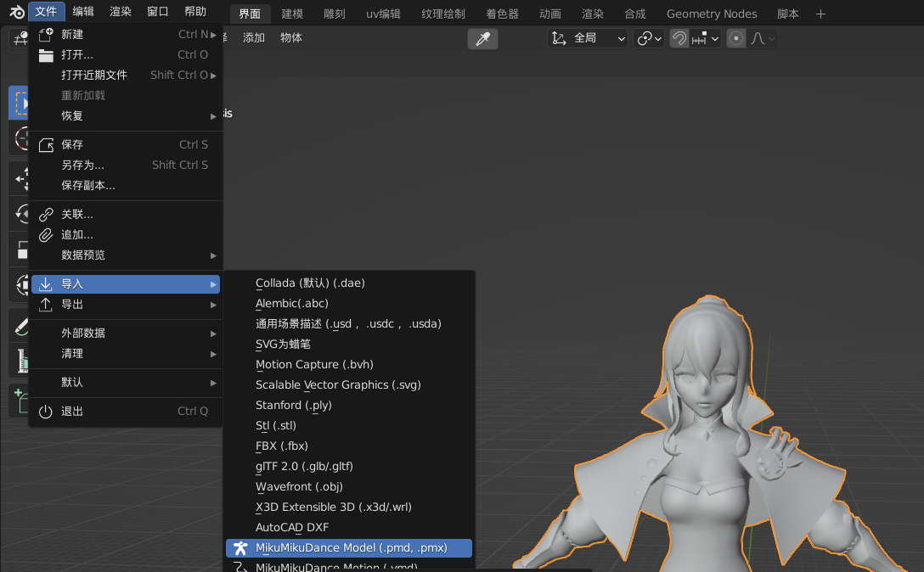Screen dimensions: 924x572
Task: Import glTF 2.0 (.glb/.gltf) file
Action: click(349, 466)
